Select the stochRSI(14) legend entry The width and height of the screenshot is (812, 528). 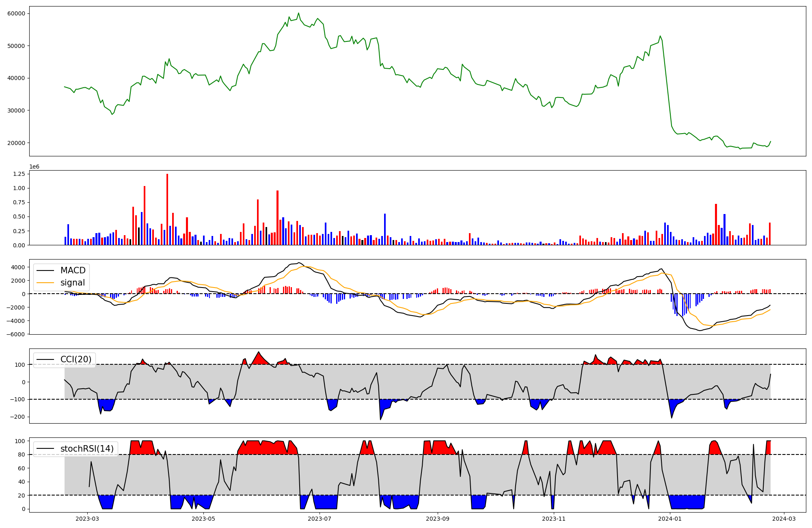[x=87, y=449]
